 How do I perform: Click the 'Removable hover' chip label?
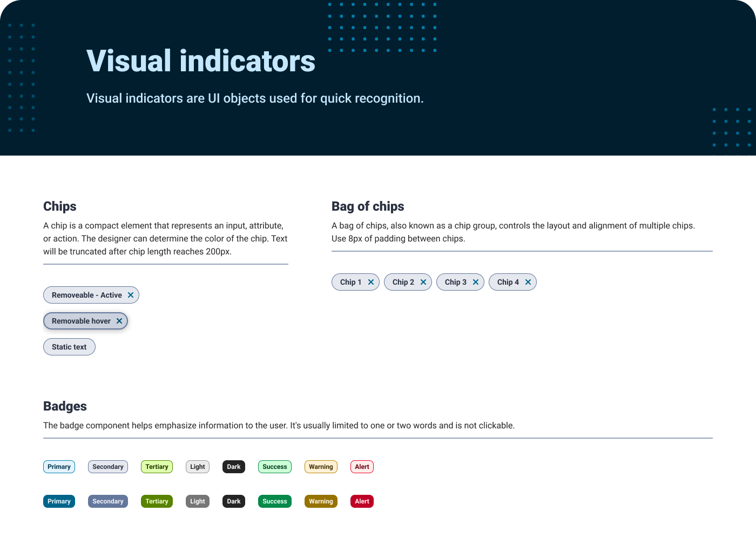(x=81, y=321)
